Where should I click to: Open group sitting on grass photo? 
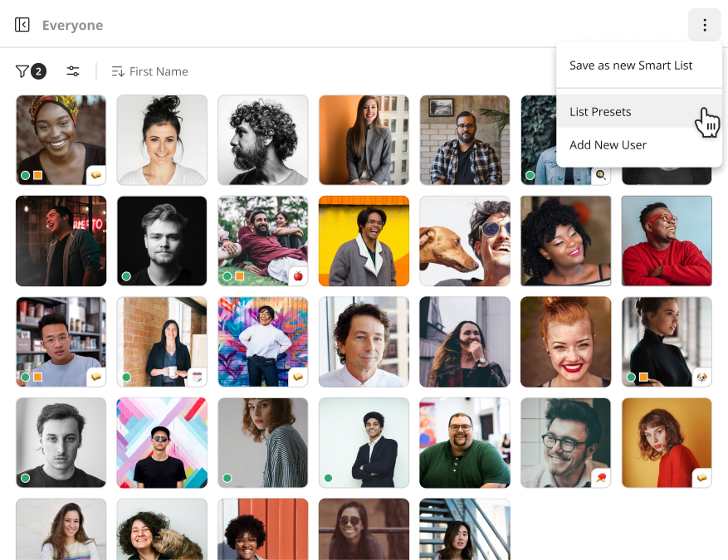click(263, 241)
